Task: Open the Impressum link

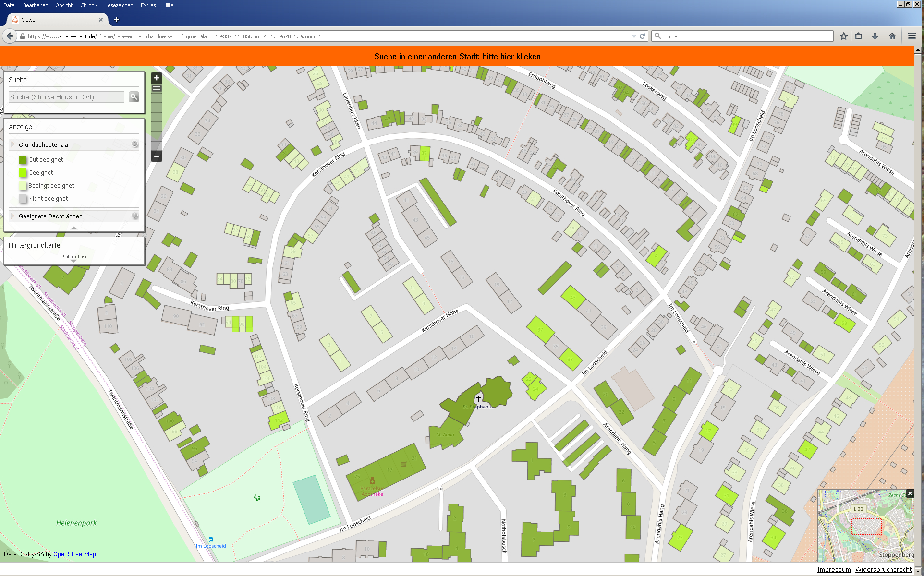Action: (834, 569)
